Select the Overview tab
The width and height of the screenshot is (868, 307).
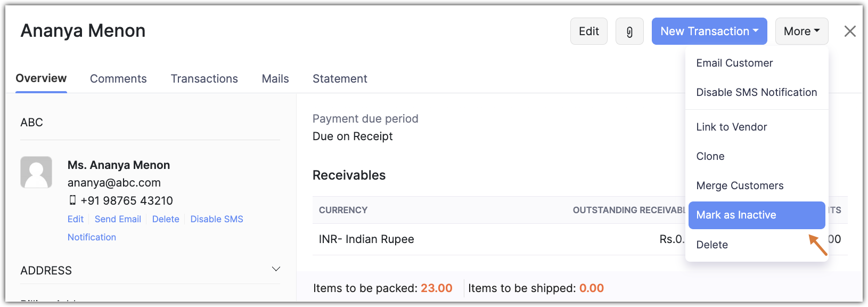pos(41,78)
